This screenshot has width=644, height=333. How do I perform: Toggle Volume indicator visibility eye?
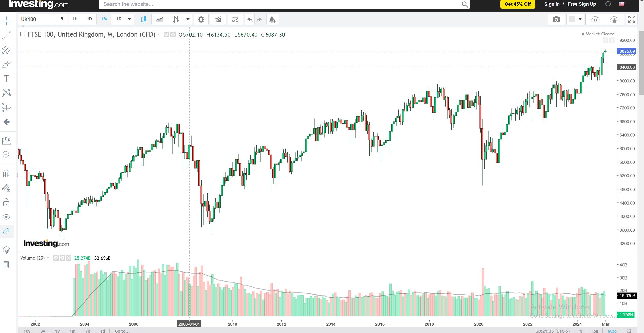(x=56, y=258)
